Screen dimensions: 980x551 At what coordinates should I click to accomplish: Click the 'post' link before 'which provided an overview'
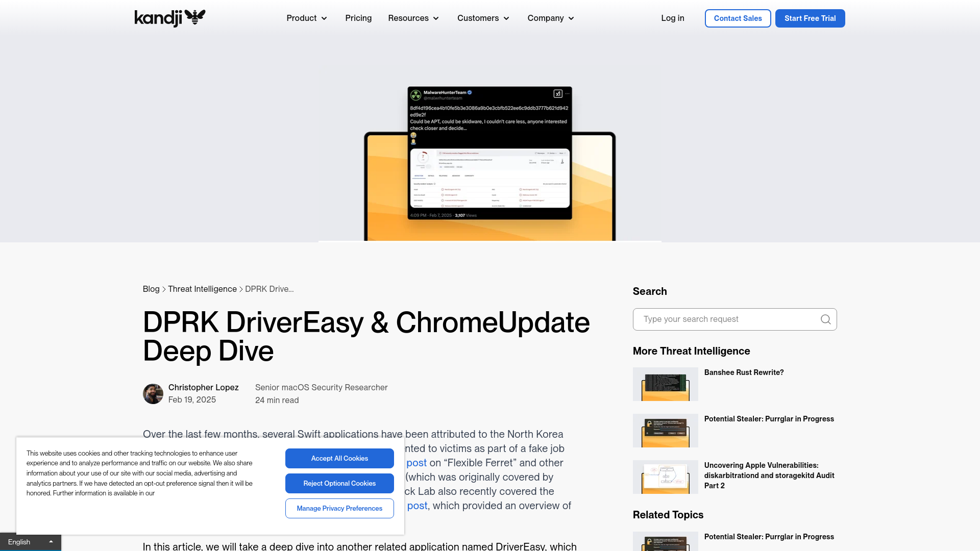[x=417, y=506]
